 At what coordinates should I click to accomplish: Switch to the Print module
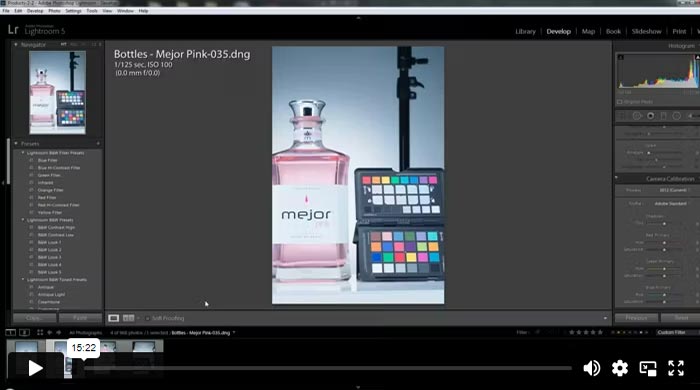pos(679,32)
